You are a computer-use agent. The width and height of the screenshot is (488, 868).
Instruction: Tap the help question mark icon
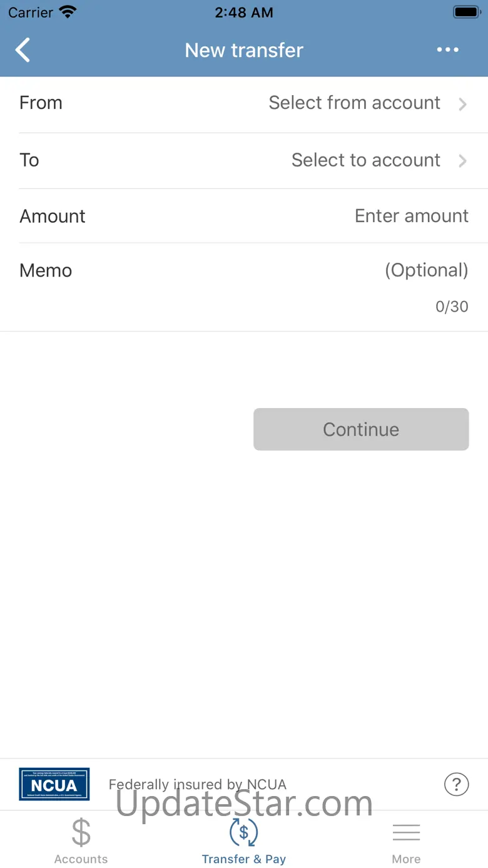(456, 784)
